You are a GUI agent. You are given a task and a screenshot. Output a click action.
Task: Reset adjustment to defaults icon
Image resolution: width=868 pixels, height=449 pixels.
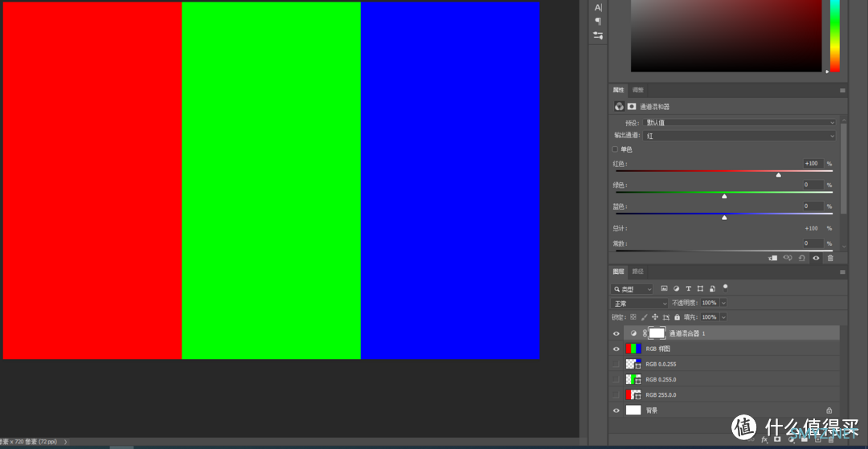point(801,258)
